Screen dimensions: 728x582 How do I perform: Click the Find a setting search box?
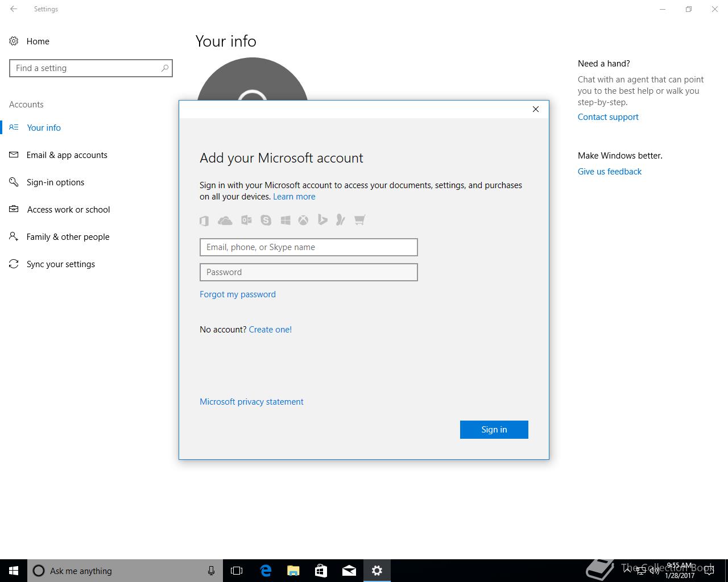tap(91, 68)
